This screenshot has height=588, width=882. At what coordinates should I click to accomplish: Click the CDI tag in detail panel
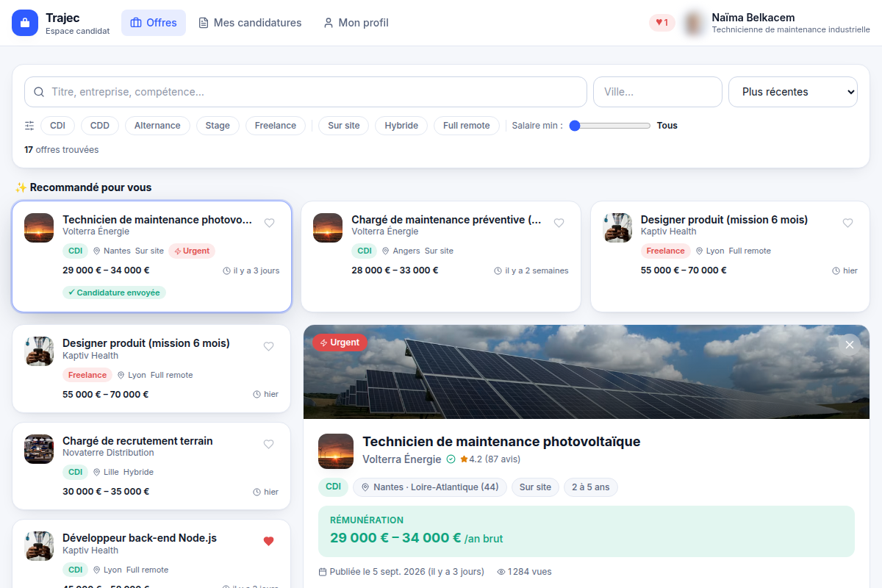pos(333,487)
